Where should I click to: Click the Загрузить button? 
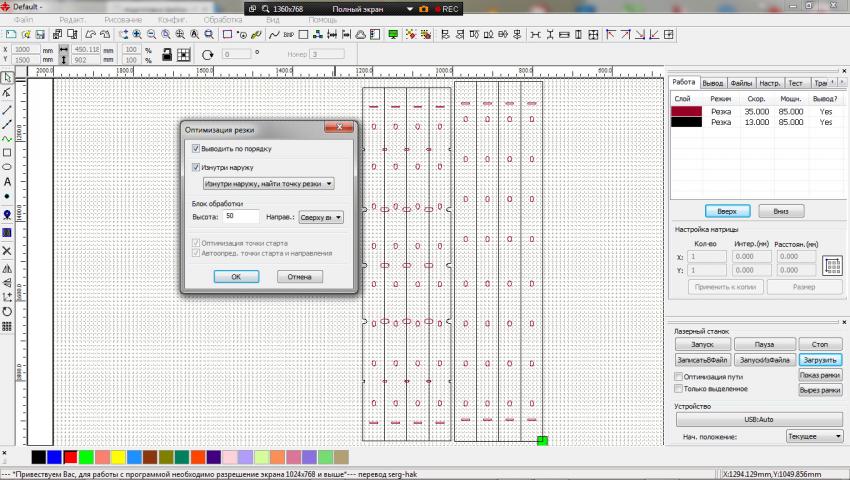tap(820, 360)
